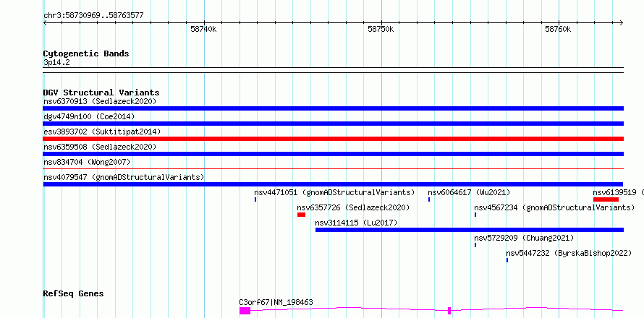644x318 pixels.
Task: Select the blue bar under nsv6359508
Action: point(334,154)
